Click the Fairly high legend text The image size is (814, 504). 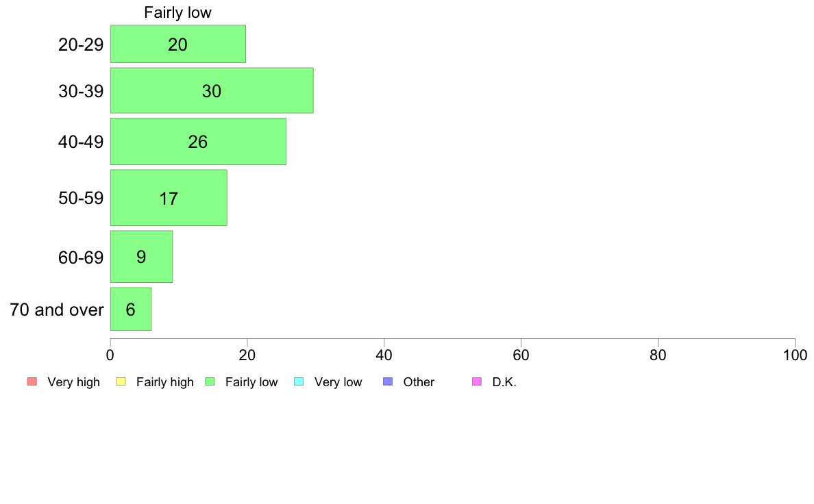click(164, 382)
